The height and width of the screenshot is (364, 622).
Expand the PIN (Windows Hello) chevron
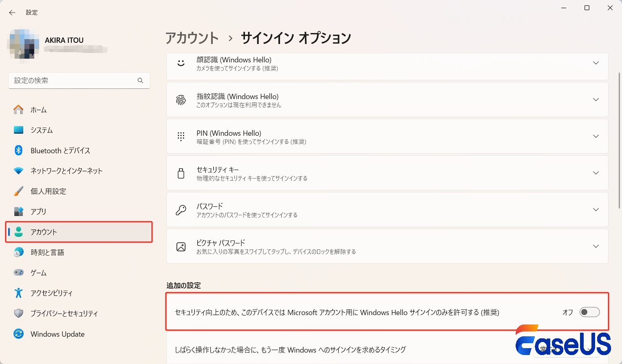point(596,136)
